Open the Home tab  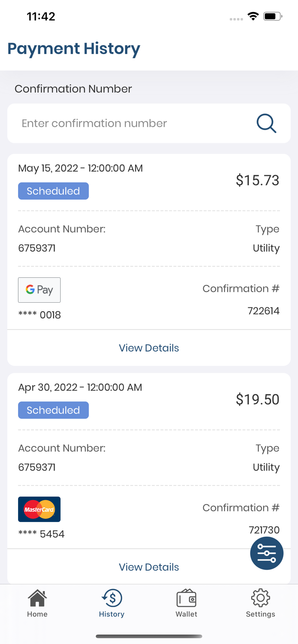pos(37,603)
